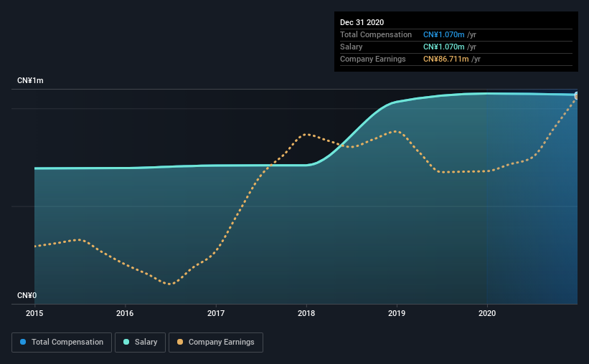This screenshot has width=589, height=364.
Task: Click the CN¥0 y-axis label
Action: pyautogui.click(x=27, y=295)
